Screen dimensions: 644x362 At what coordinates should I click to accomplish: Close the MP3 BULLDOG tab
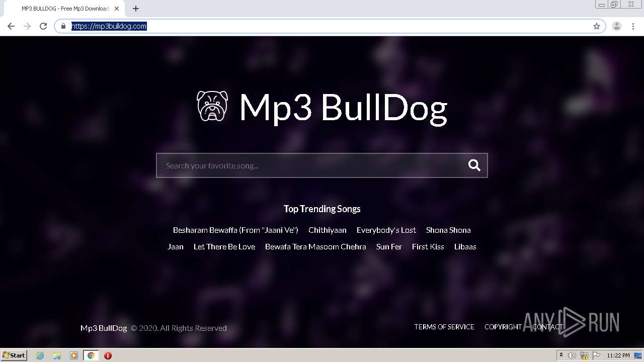[117, 9]
